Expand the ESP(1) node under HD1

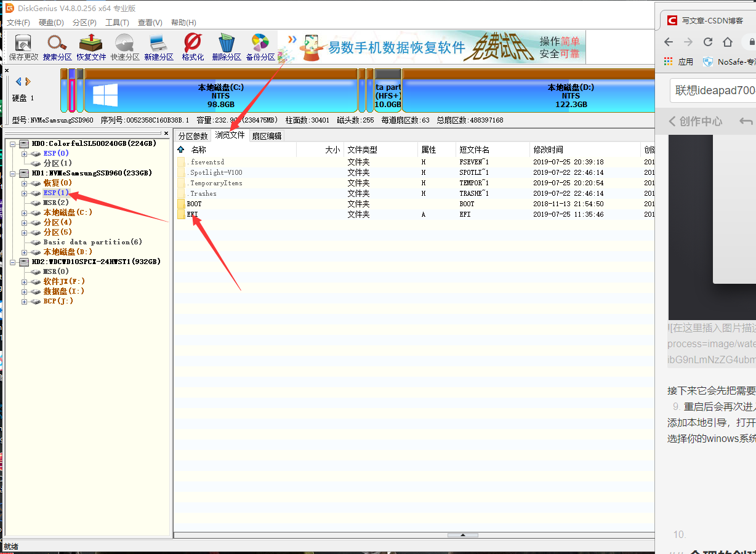pyautogui.click(x=24, y=193)
